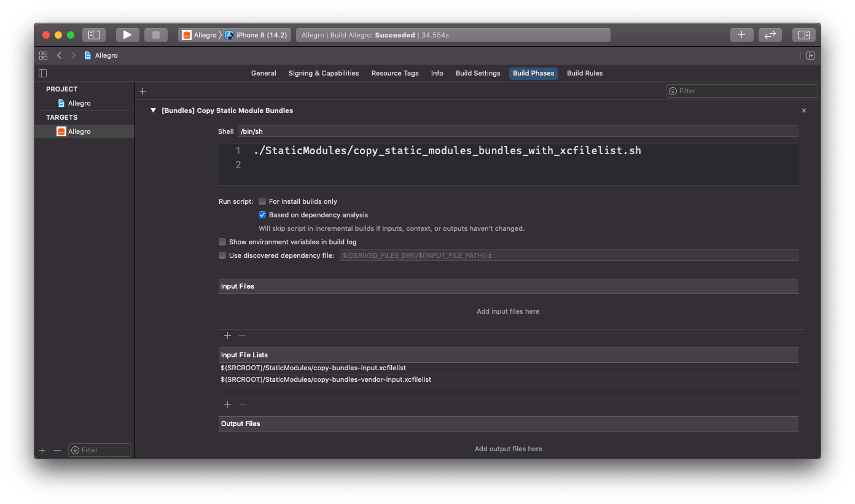Add an input file with plus
This screenshot has width=855, height=504.
227,335
